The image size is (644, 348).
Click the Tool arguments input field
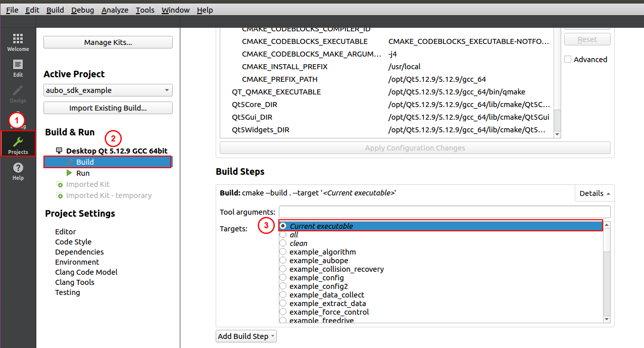coord(444,212)
